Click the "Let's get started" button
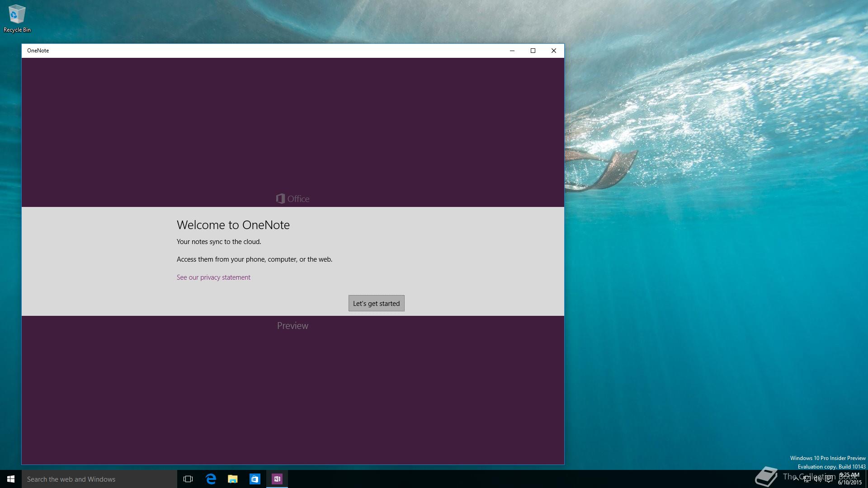This screenshot has height=488, width=868. [x=376, y=303]
